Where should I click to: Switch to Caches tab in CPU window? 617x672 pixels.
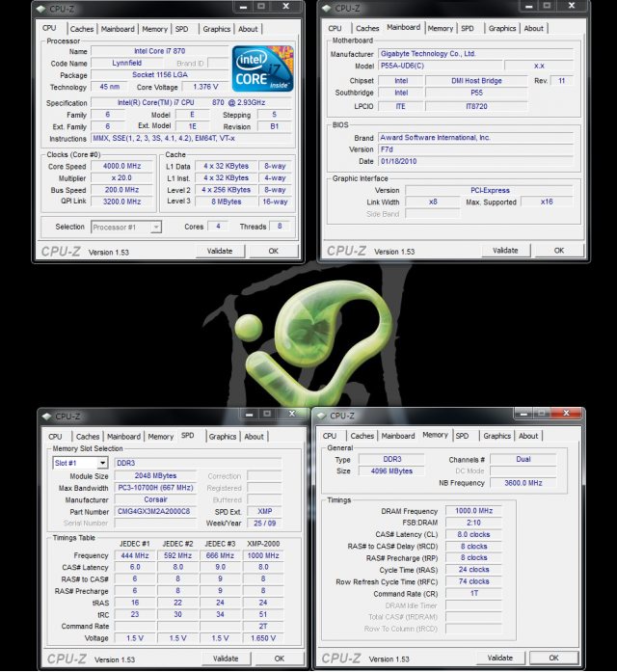pos(82,29)
